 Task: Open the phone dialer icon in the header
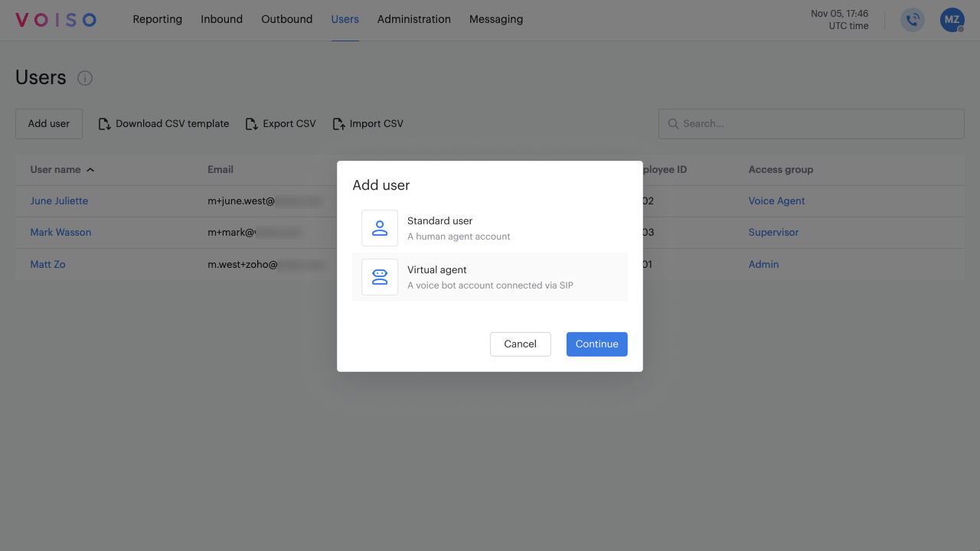[912, 20]
